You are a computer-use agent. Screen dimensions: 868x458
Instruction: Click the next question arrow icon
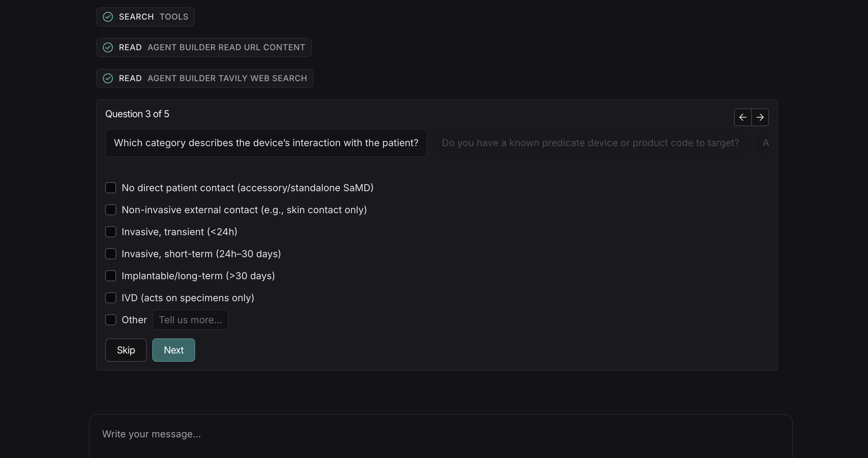pos(760,117)
